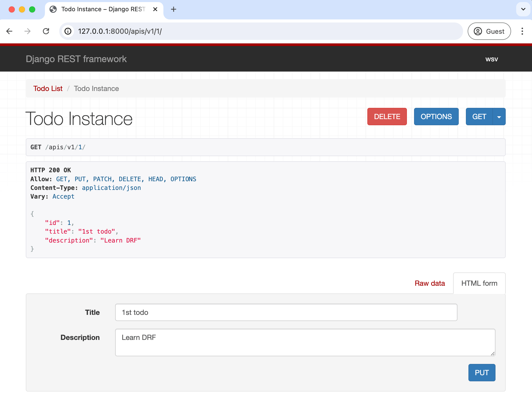Image resolution: width=532 pixels, height=413 pixels.
Task: Click the Django REST framework header link
Action: click(76, 59)
